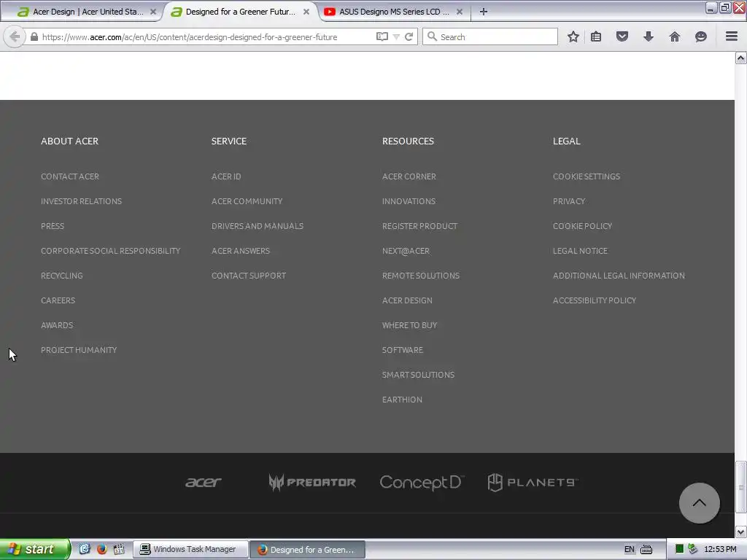Click the scrollbar down arrow
The image size is (747, 560).
(740, 532)
